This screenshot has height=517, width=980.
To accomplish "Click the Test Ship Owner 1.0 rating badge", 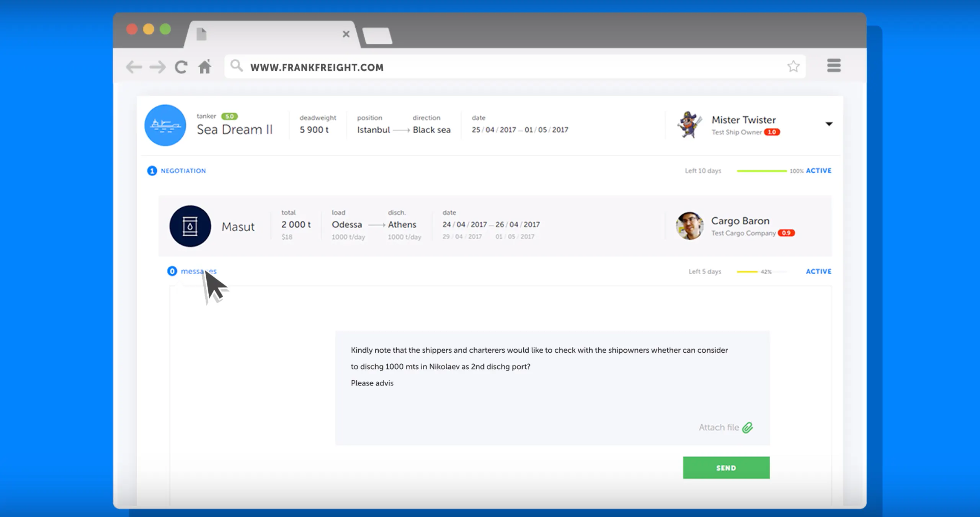I will click(772, 132).
